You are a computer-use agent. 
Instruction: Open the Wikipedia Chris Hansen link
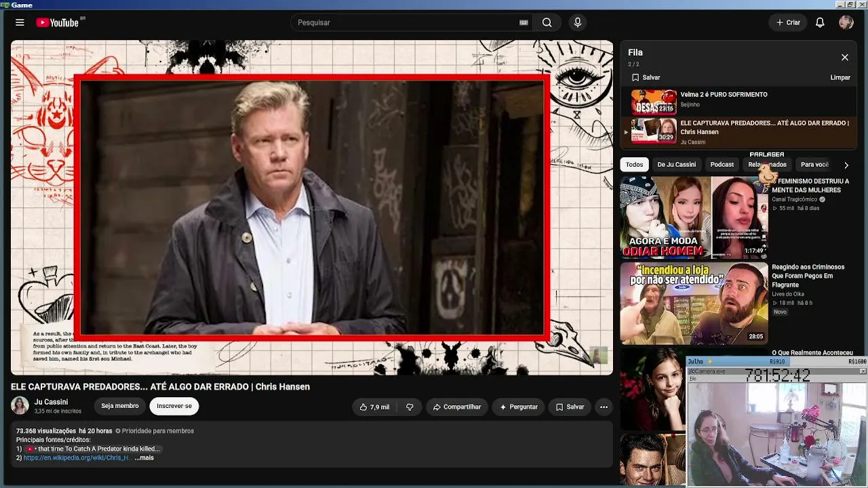(x=76, y=457)
